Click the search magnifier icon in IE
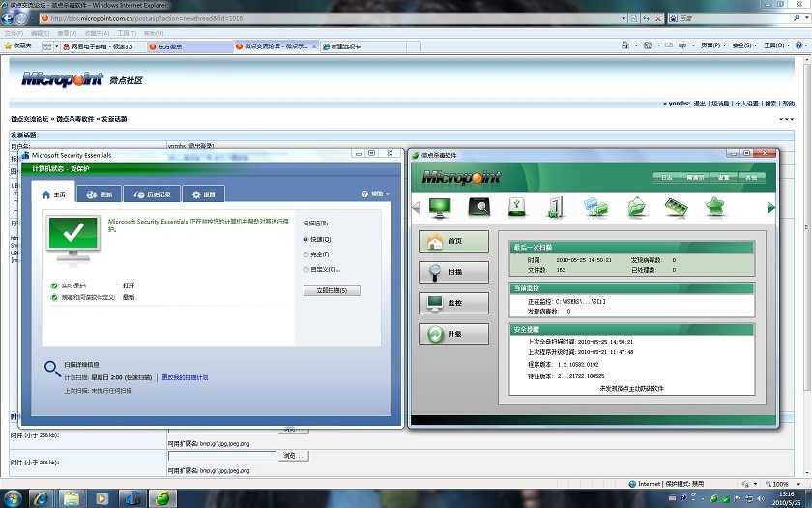The width and height of the screenshot is (812, 508). pyautogui.click(x=796, y=18)
